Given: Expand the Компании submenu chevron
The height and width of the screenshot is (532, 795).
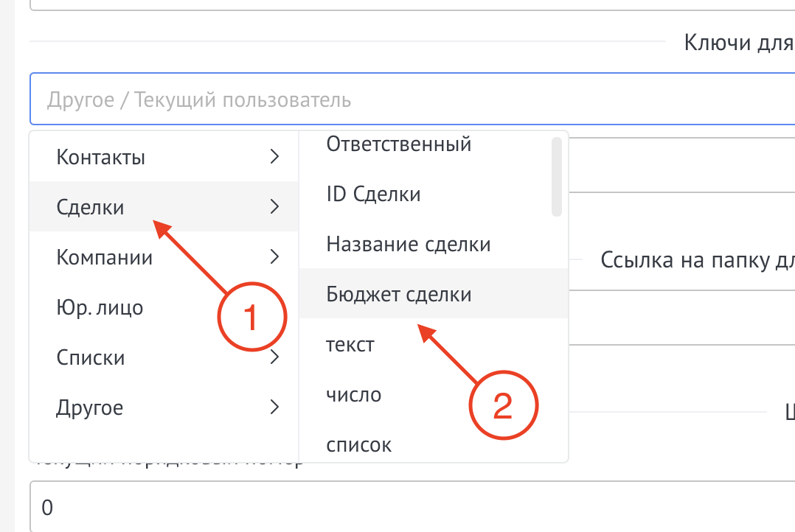Looking at the screenshot, I should [x=274, y=257].
